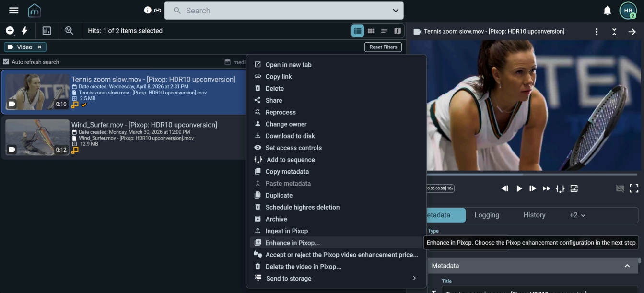Screen dimensions: 644x293
Task: Switch to map view
Action: [x=398, y=31]
